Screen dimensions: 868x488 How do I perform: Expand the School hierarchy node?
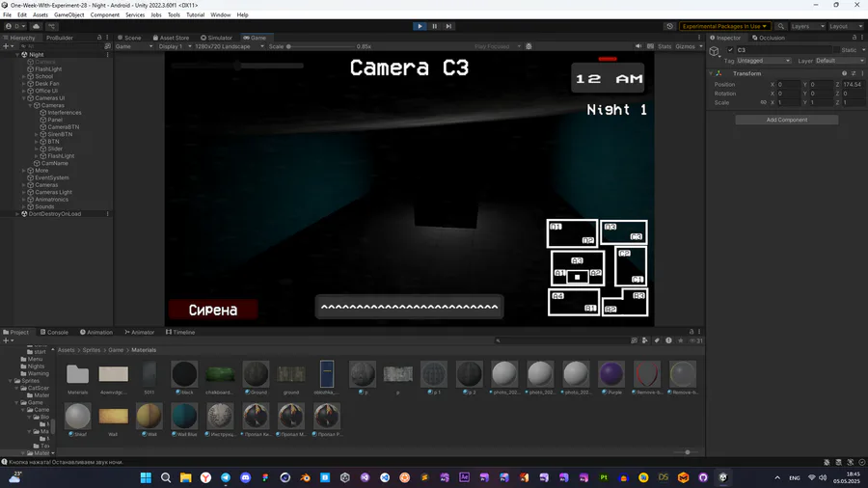point(24,76)
